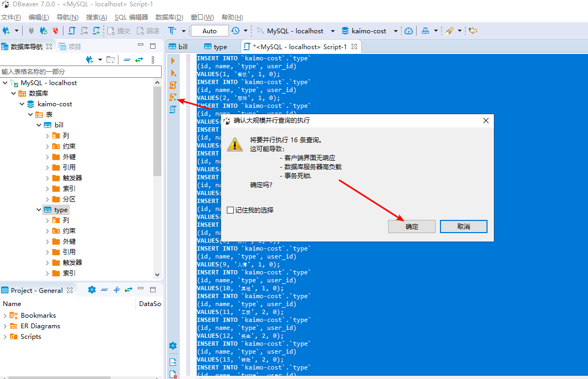Open the SQL 编辑器 menu
Image resolution: width=588 pixels, height=379 pixels.
click(x=131, y=17)
